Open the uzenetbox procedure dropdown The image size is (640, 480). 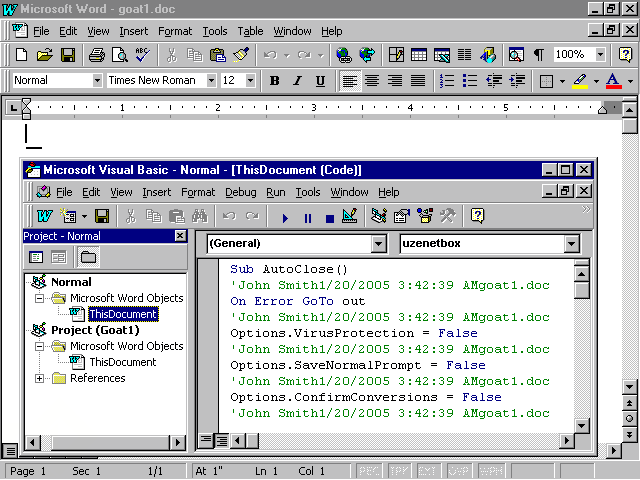pyautogui.click(x=571, y=244)
